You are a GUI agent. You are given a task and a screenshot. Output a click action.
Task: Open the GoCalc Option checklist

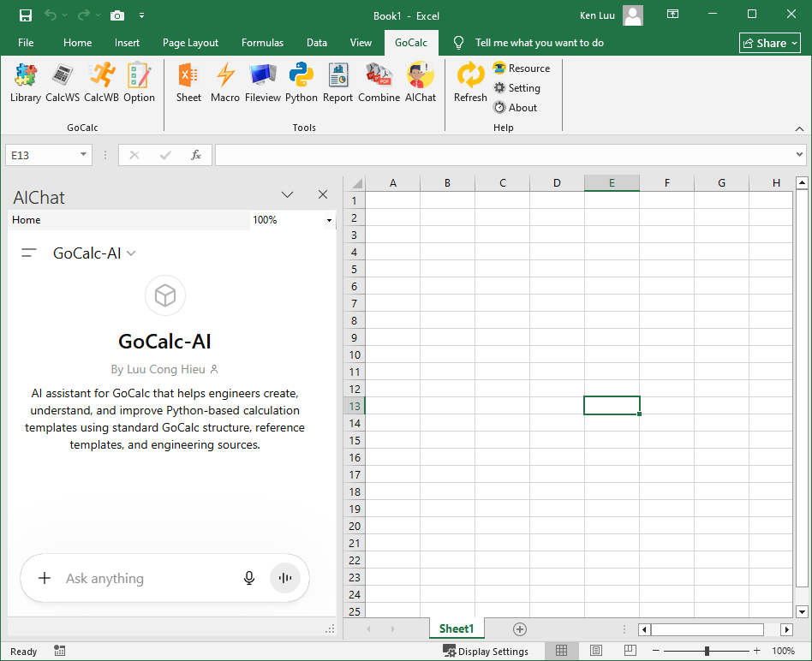click(139, 82)
